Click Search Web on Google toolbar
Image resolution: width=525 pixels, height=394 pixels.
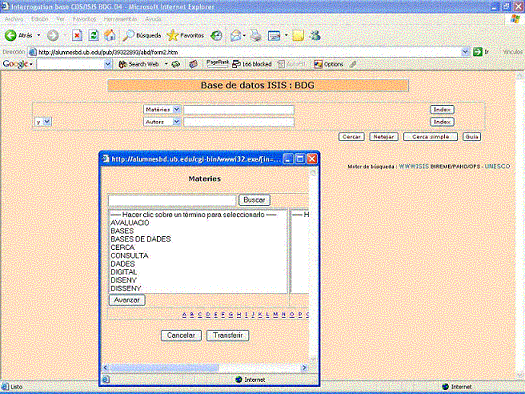(139, 64)
